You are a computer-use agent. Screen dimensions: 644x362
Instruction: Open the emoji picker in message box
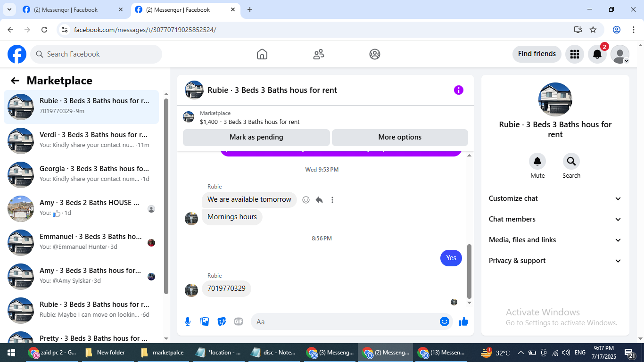[x=445, y=321]
